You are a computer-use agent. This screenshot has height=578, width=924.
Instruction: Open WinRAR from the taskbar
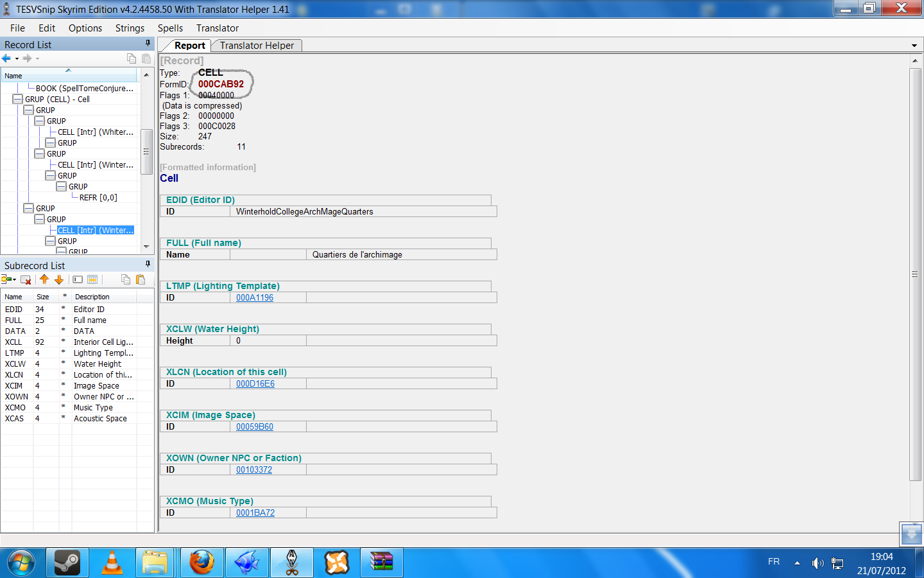381,563
